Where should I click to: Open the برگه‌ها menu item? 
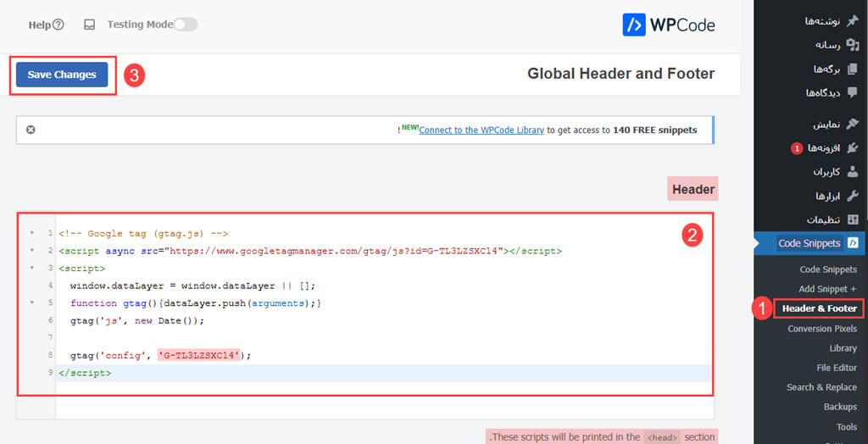pos(826,69)
